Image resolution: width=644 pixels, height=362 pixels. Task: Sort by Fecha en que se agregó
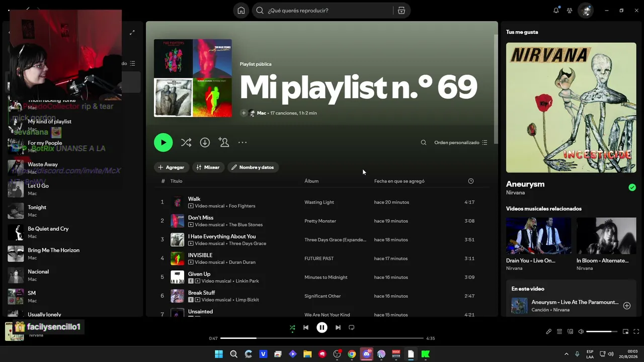(399, 181)
